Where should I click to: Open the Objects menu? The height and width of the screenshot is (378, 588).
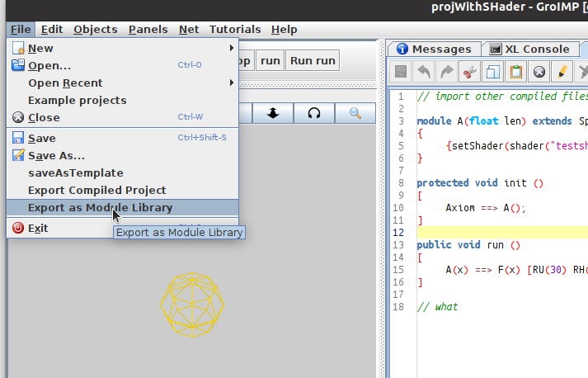95,29
